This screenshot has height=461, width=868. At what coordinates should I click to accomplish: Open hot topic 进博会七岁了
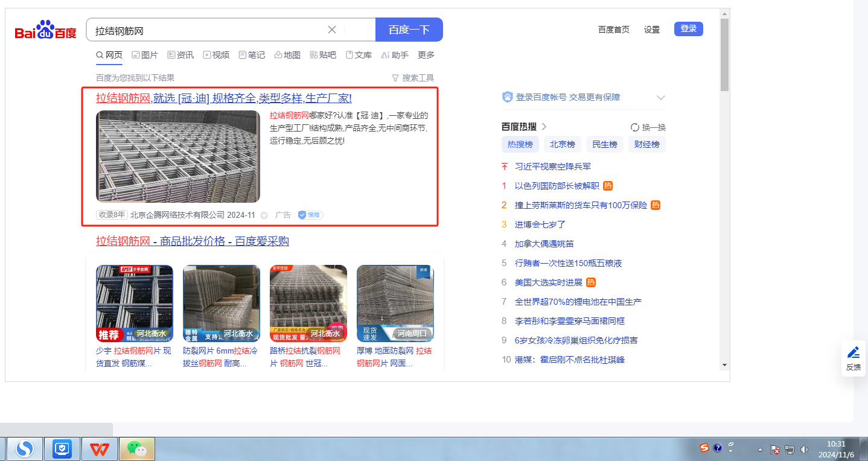pyautogui.click(x=540, y=224)
